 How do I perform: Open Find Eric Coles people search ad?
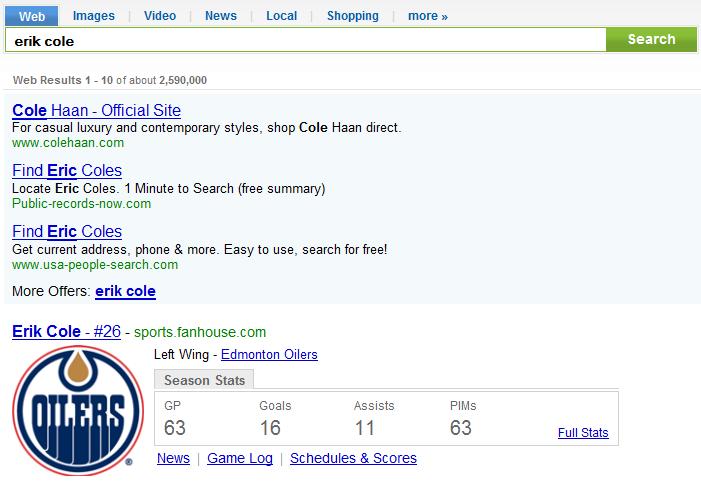(67, 232)
